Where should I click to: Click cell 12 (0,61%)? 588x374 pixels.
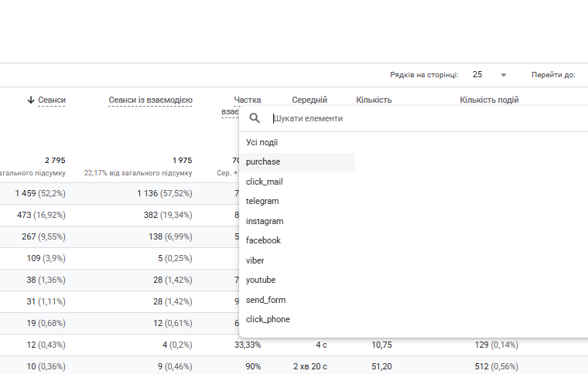tap(173, 323)
